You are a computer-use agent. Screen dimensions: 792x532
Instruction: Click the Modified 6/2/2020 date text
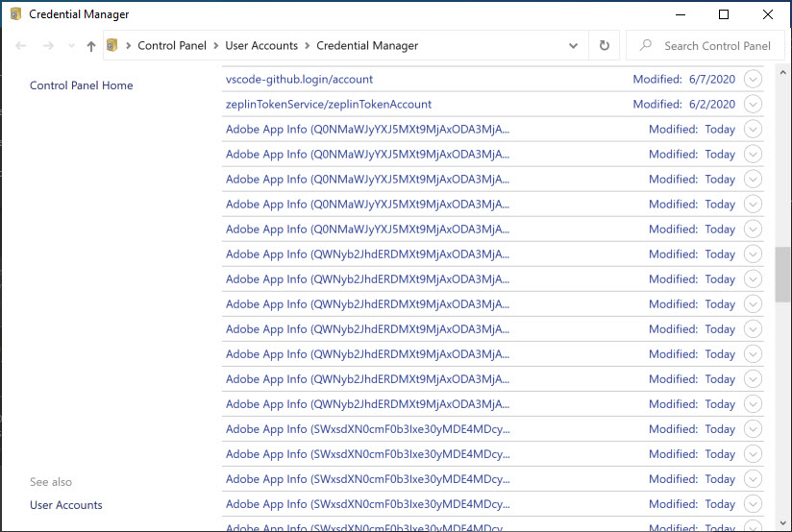coord(684,104)
